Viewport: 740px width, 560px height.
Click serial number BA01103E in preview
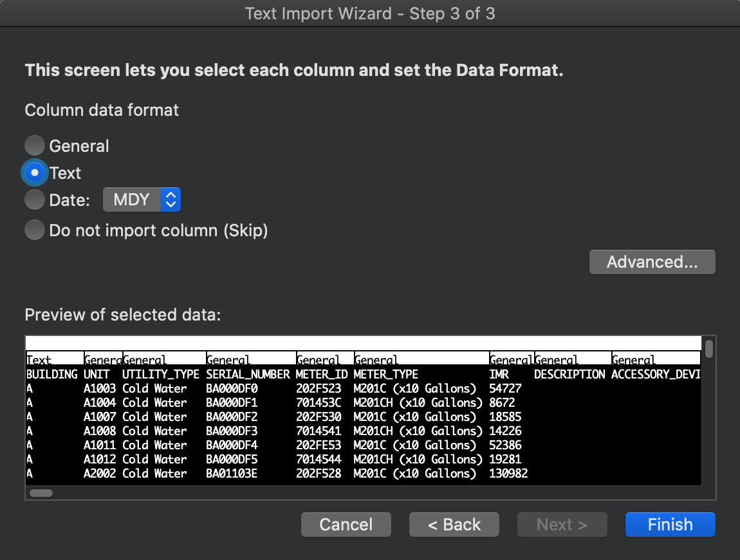click(x=232, y=474)
